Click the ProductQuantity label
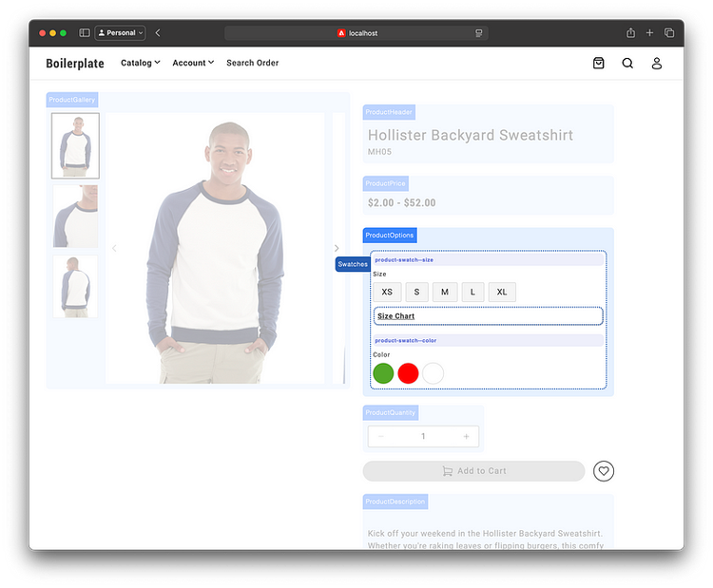This screenshot has height=588, width=713. click(x=391, y=412)
